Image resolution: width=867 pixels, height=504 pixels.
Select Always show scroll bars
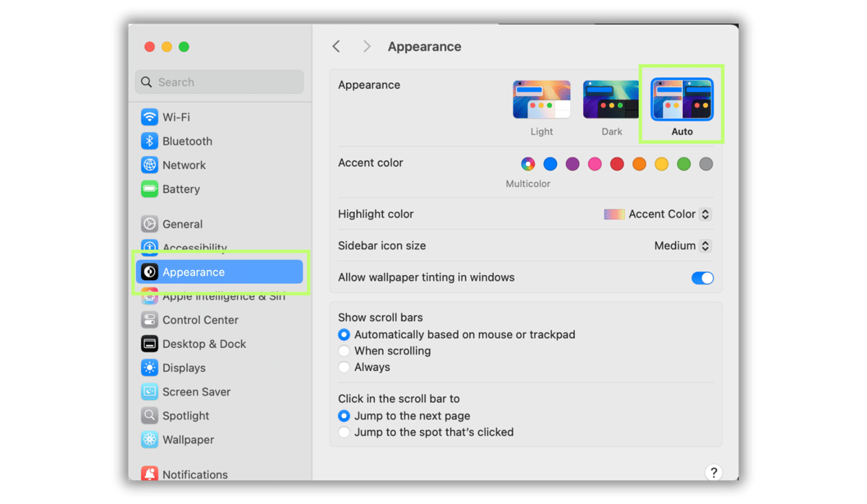[344, 367]
